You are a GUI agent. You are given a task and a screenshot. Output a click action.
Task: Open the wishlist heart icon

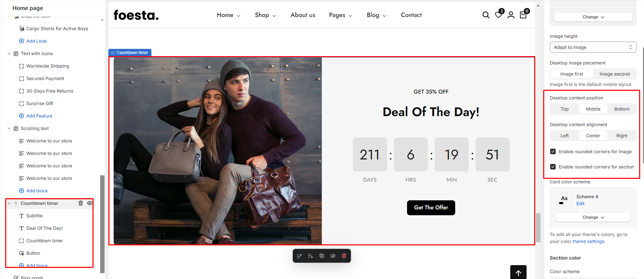tap(499, 15)
